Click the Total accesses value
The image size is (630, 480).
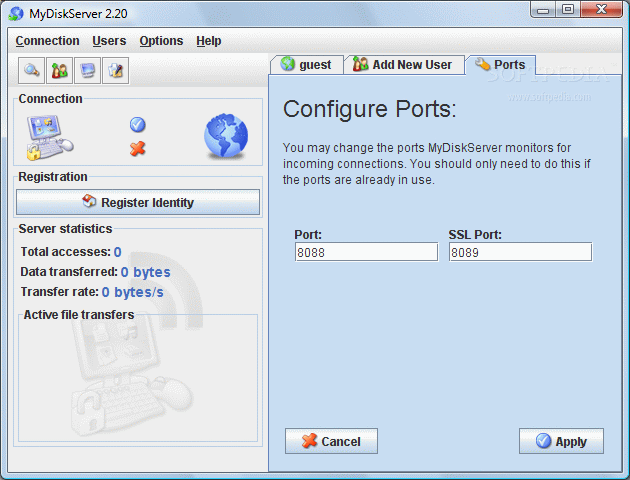point(117,252)
